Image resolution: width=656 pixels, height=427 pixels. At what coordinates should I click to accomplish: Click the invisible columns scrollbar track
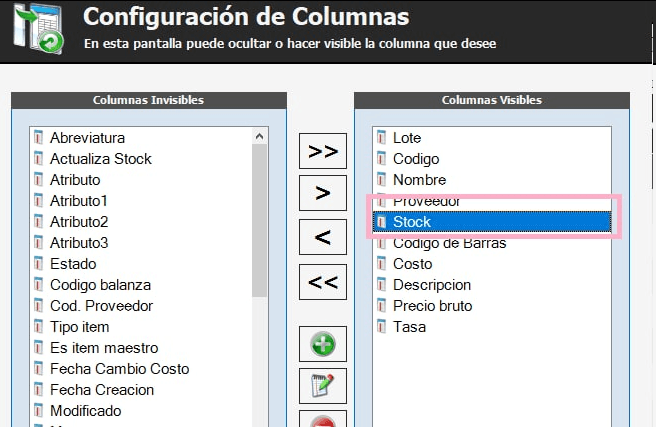coord(260,350)
